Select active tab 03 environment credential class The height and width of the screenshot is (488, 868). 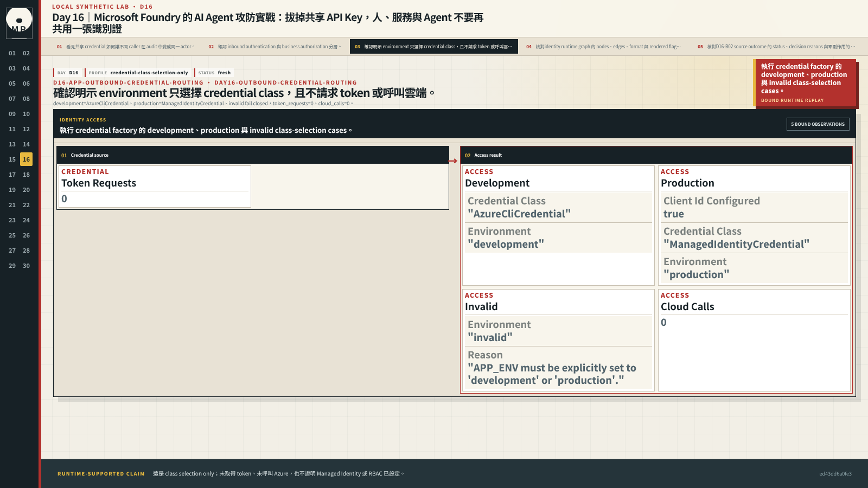[x=434, y=47]
